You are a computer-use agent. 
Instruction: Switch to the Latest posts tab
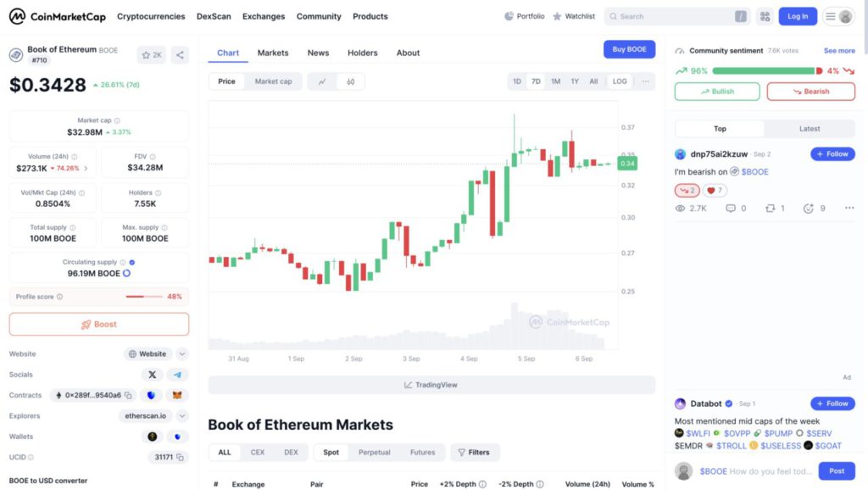[810, 129]
